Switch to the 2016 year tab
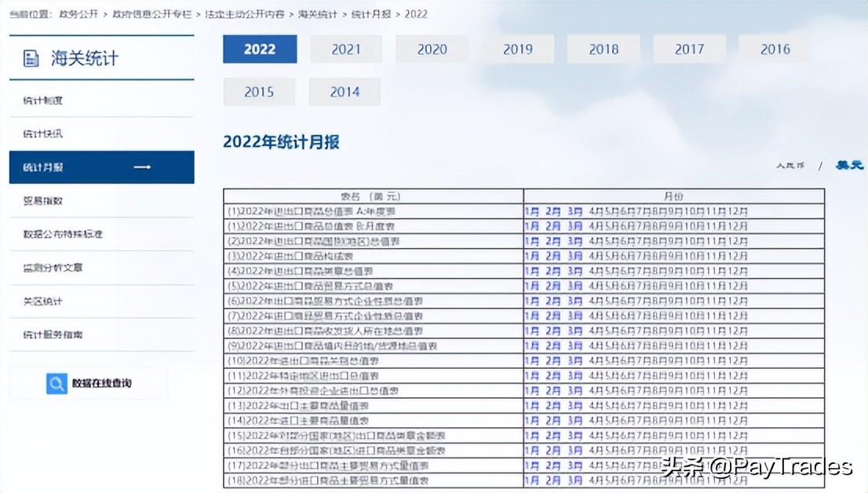 [x=775, y=49]
